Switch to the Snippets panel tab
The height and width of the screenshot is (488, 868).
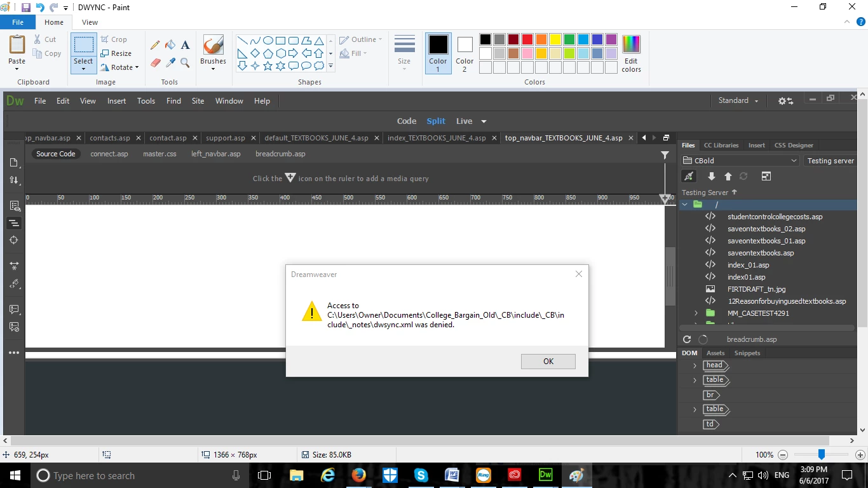coord(747,353)
